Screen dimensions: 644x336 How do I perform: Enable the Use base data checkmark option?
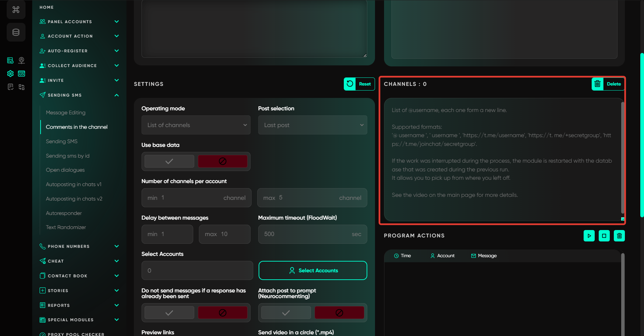coord(169,161)
